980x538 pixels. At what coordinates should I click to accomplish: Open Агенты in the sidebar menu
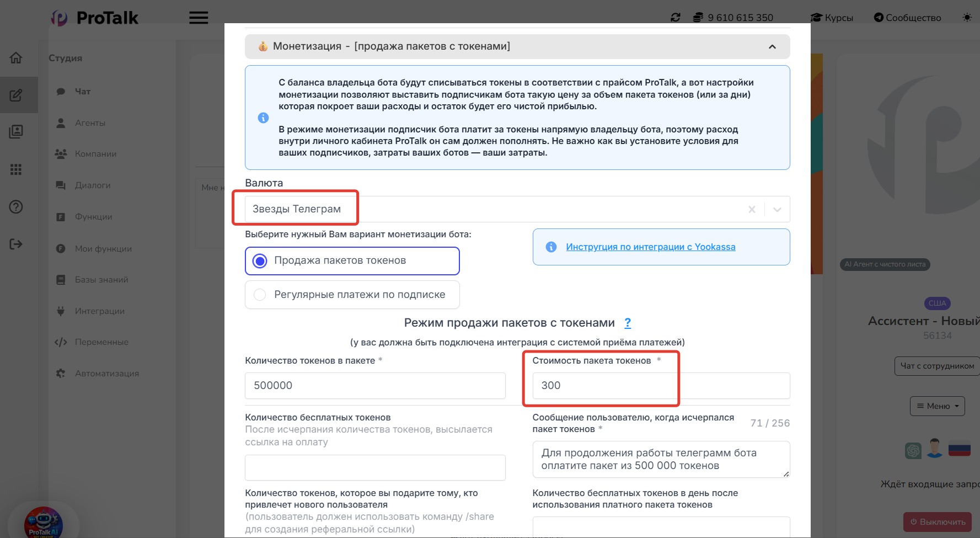pyautogui.click(x=90, y=123)
